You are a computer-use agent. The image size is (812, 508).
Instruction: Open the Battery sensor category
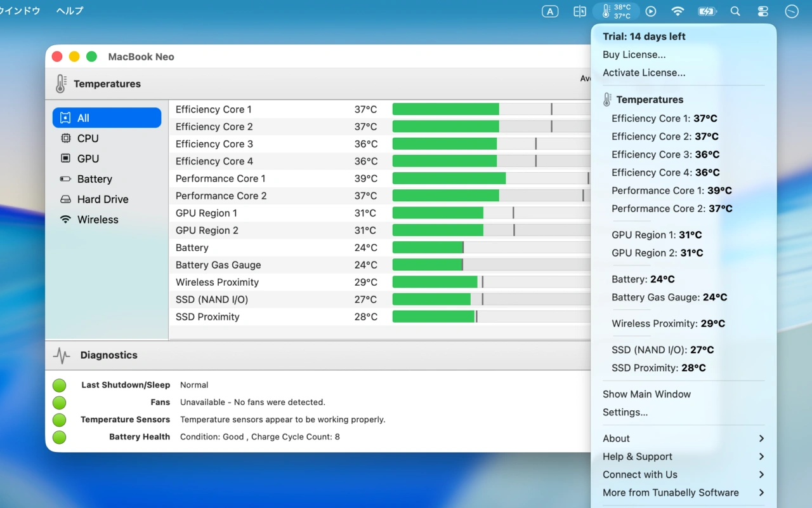tap(93, 178)
